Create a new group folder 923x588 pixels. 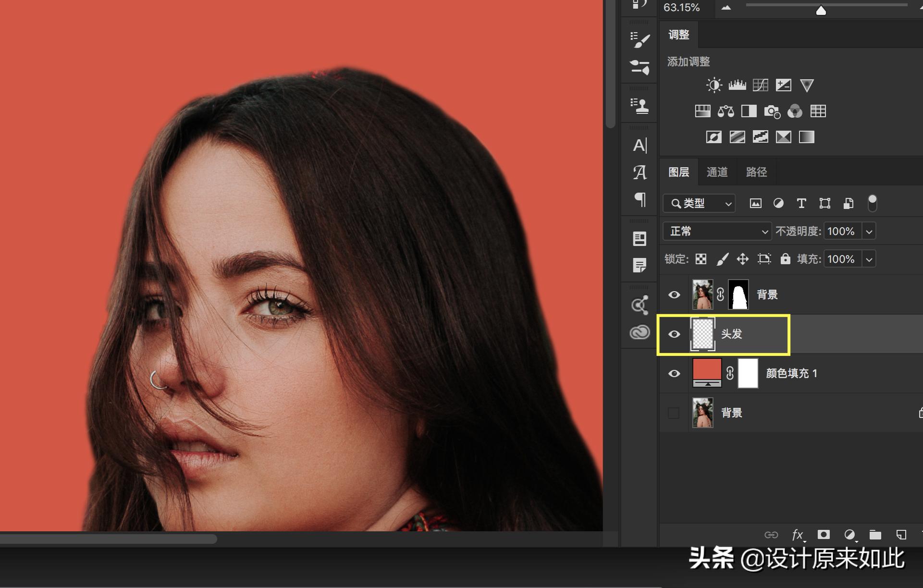coord(875,535)
